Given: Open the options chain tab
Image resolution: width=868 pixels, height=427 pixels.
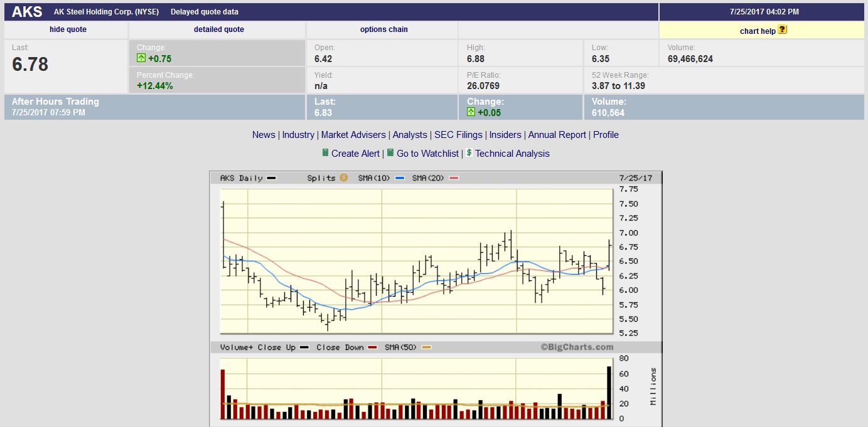Looking at the screenshot, I should [x=384, y=29].
